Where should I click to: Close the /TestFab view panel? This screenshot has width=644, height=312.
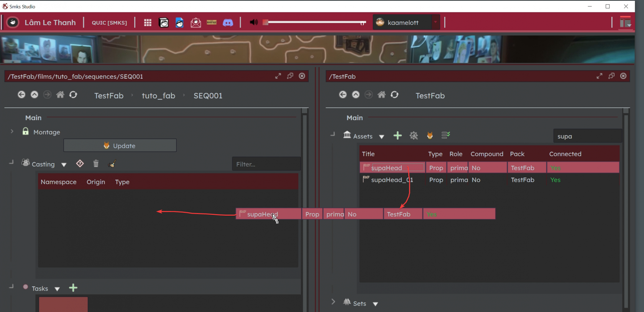pyautogui.click(x=623, y=76)
